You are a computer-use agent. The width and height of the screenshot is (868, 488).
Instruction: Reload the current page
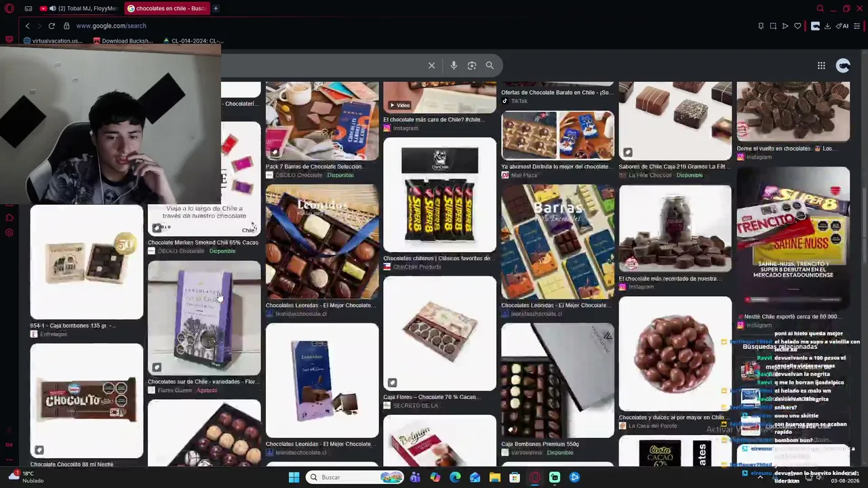point(52,26)
